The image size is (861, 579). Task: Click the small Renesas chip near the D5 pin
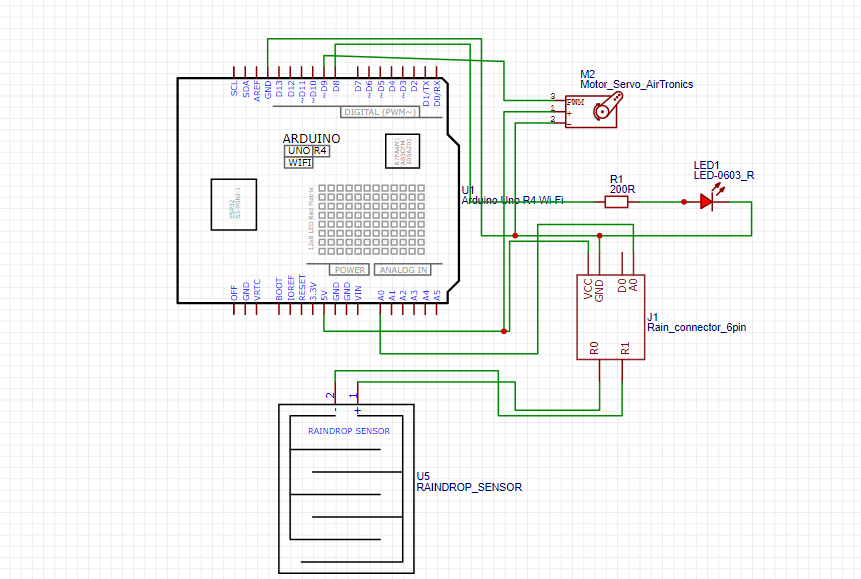404,151
